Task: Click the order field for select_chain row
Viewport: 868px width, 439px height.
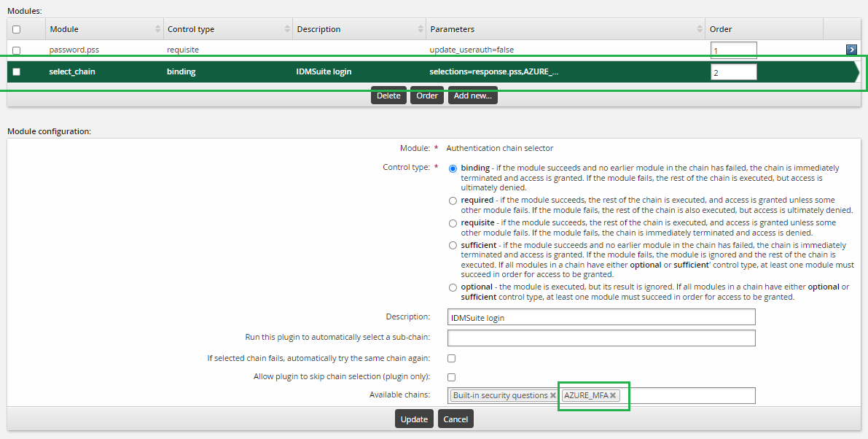Action: (733, 72)
